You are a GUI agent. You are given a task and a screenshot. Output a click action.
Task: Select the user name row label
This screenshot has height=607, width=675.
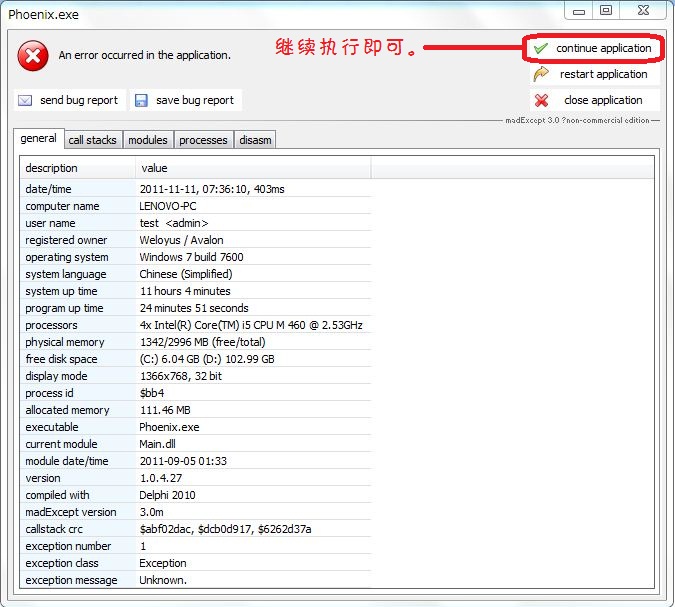[50, 223]
